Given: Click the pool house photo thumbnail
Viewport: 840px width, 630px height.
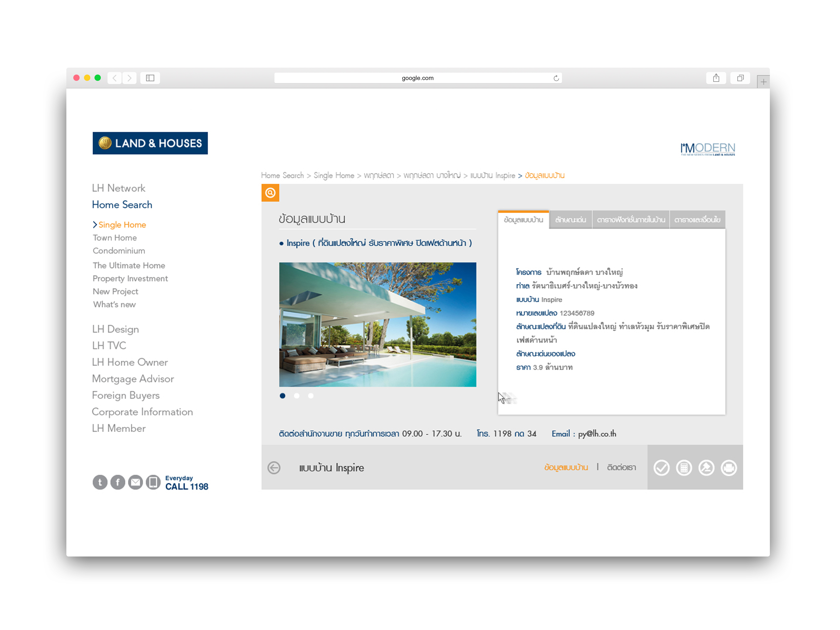Looking at the screenshot, I should [377, 324].
